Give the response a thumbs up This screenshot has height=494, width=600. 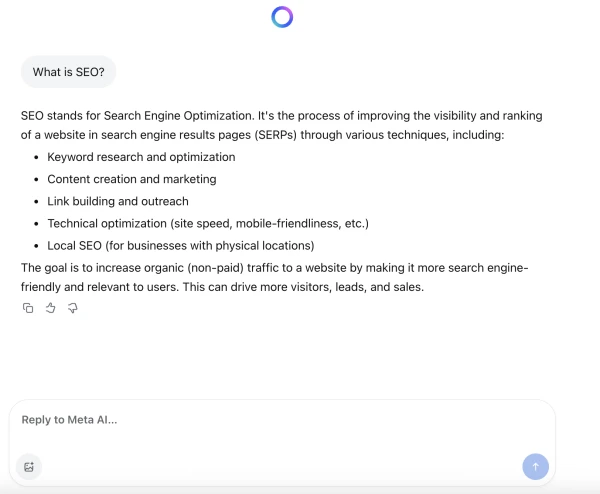[51, 308]
